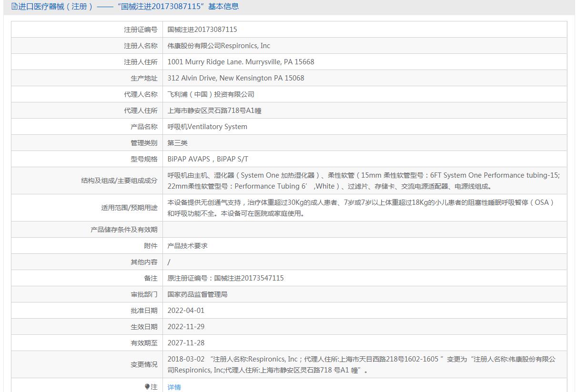Click management category value 第三类
The width and height of the screenshot is (587, 392).
click(x=178, y=143)
